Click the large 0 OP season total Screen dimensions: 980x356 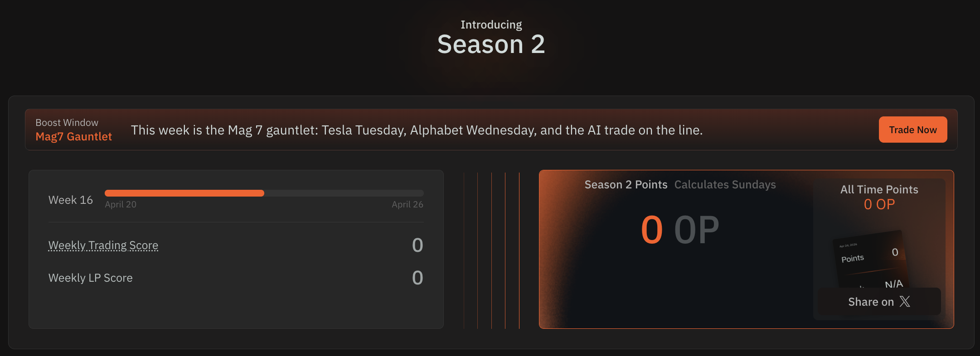point(679,230)
